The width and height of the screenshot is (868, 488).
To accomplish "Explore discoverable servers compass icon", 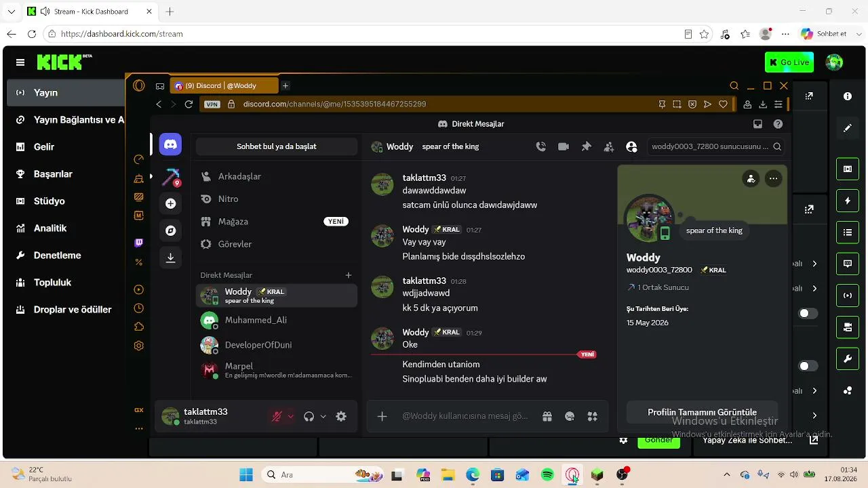I will 171,230.
